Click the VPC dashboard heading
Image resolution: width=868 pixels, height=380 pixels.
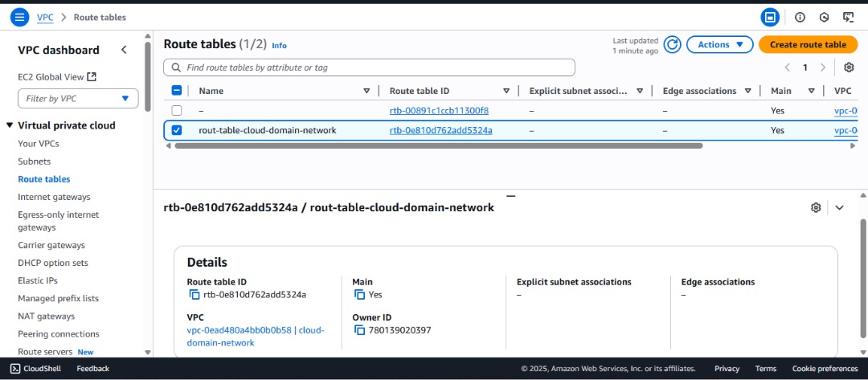click(x=59, y=50)
